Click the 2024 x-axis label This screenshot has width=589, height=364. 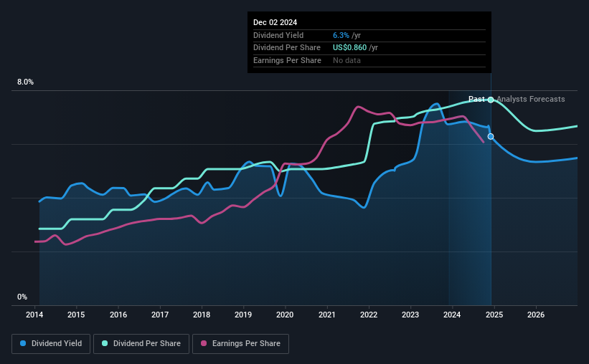click(452, 315)
